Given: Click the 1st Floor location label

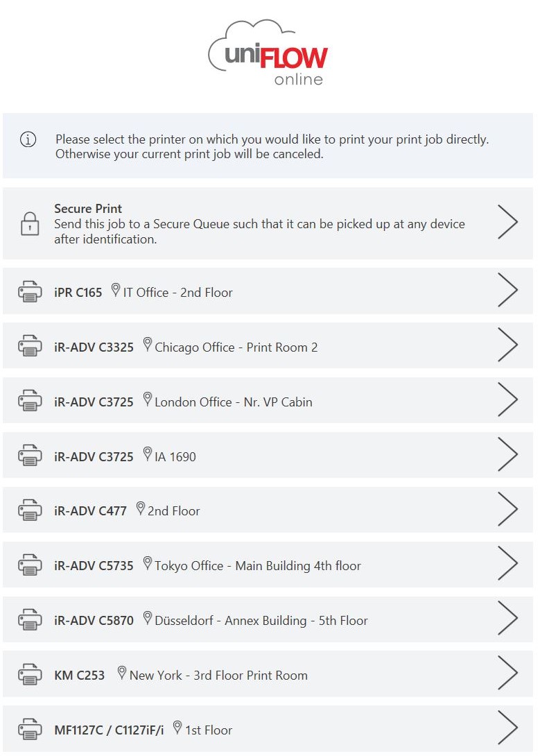Looking at the screenshot, I should [209, 730].
